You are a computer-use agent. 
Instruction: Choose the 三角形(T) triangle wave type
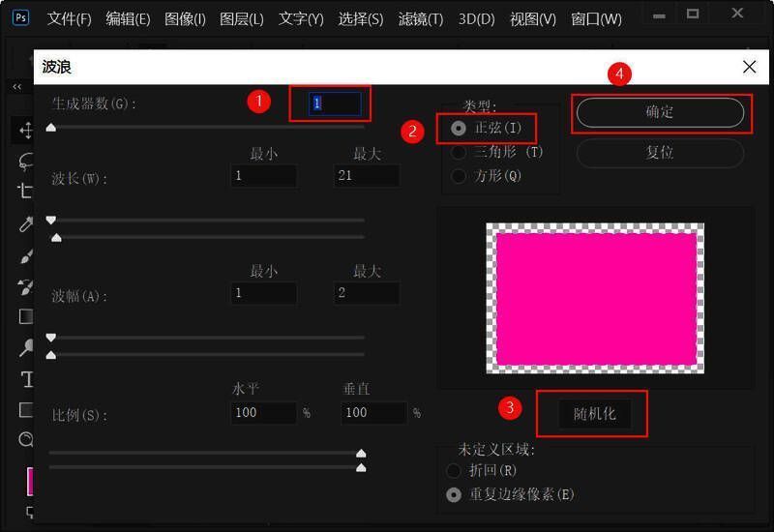coord(496,152)
